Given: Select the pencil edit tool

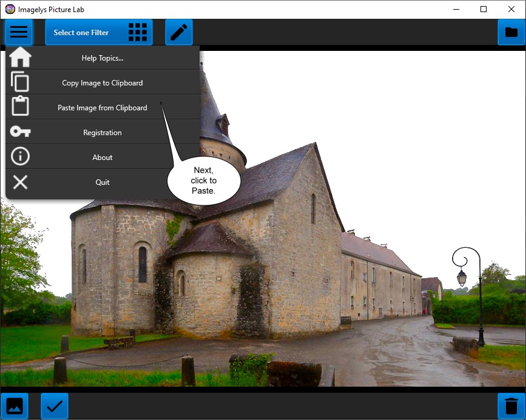Looking at the screenshot, I should [x=179, y=32].
